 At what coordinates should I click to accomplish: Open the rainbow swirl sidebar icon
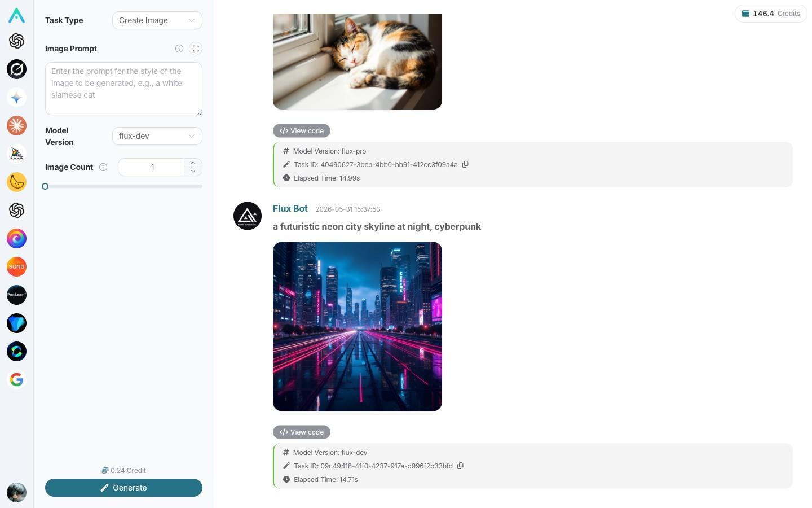pos(16,238)
